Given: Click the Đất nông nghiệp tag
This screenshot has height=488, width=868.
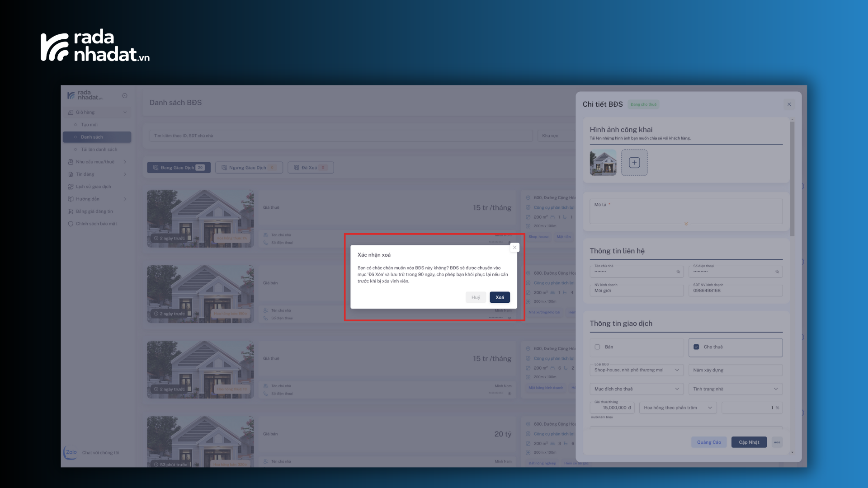Looking at the screenshot, I should (x=542, y=463).
